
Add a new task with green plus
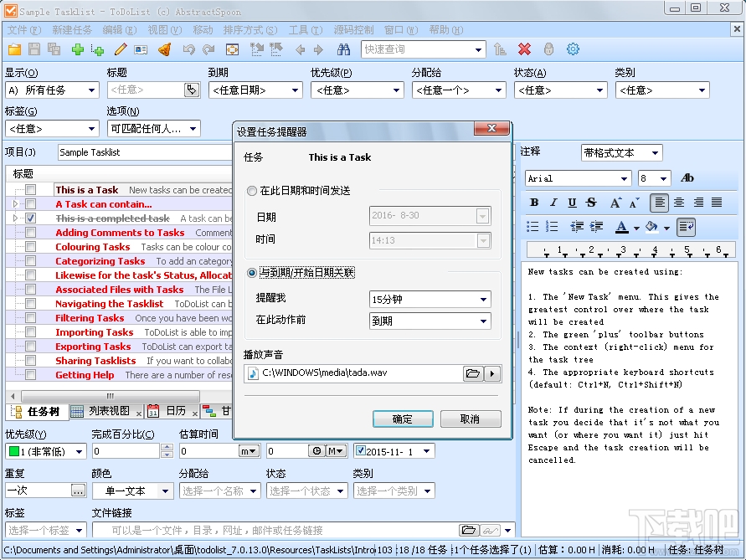tap(78, 49)
